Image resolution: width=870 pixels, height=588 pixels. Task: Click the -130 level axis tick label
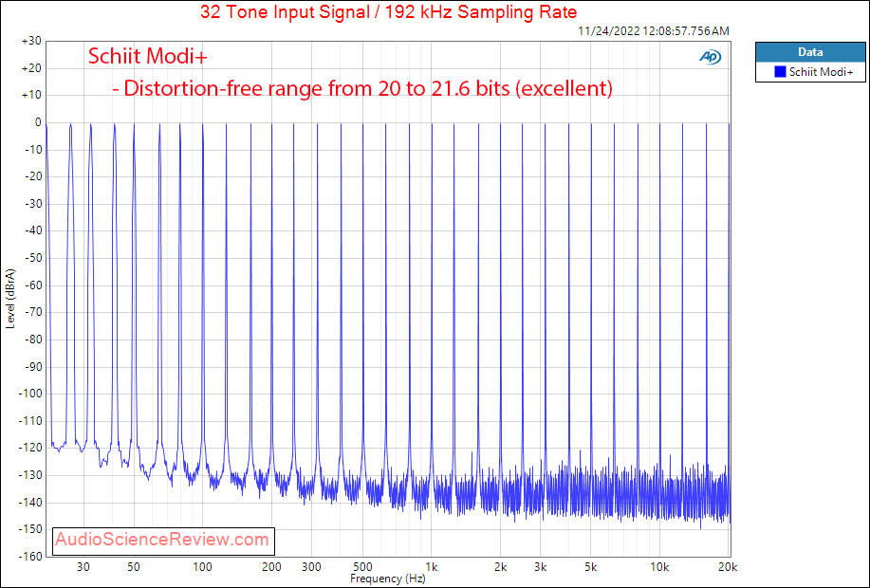click(x=30, y=475)
